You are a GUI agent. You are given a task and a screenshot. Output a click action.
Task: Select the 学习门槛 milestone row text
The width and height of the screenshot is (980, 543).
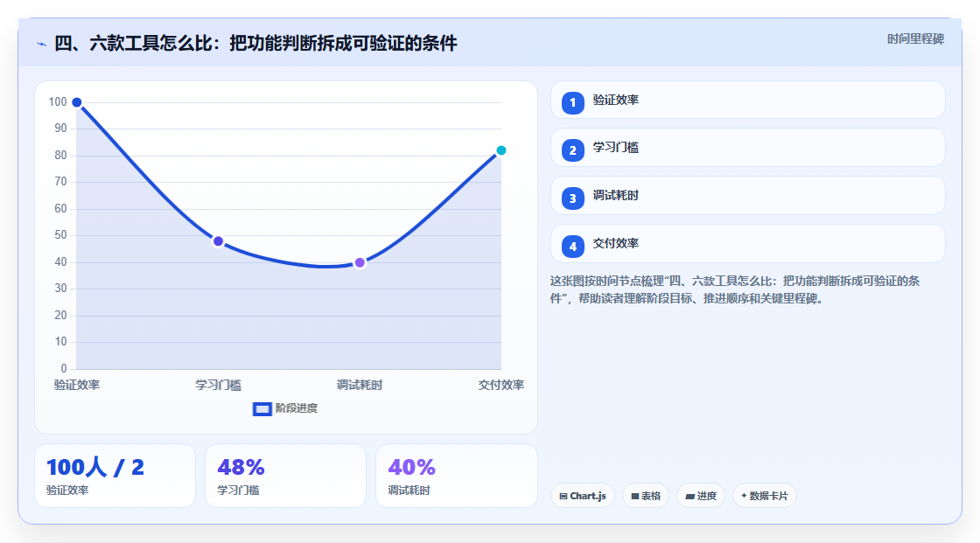pyautogui.click(x=616, y=148)
